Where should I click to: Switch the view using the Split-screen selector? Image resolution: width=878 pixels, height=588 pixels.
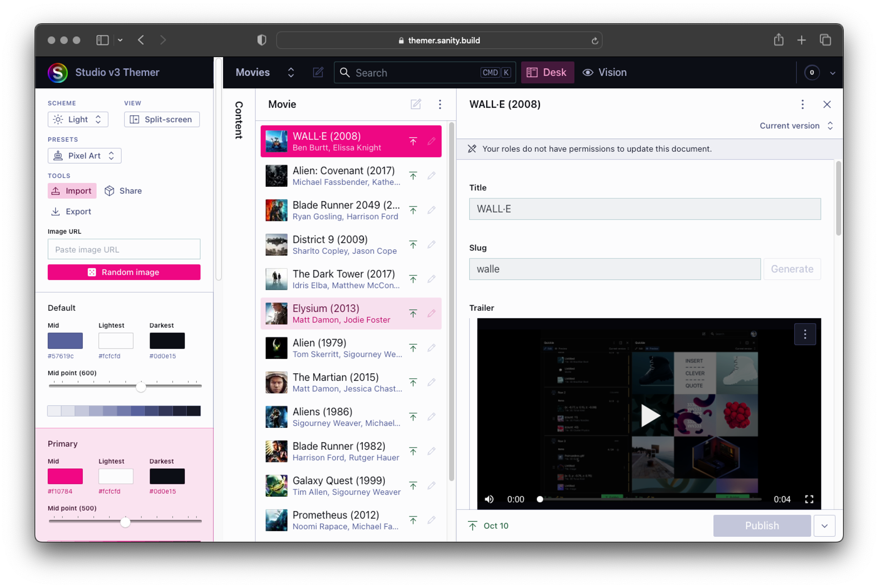162,119
